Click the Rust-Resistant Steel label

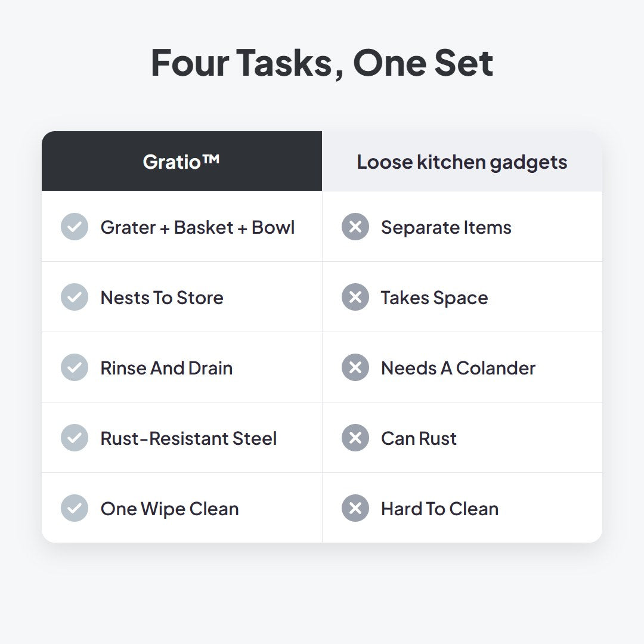[x=188, y=438]
